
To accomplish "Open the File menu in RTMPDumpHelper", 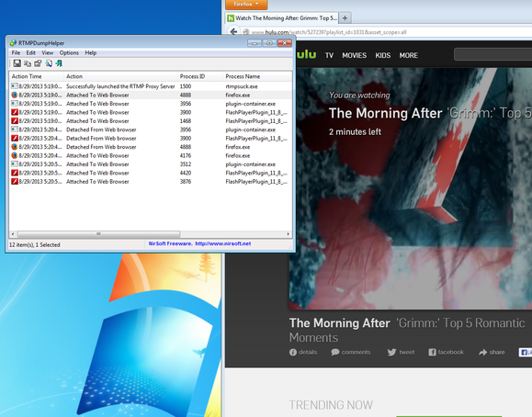I will point(16,52).
